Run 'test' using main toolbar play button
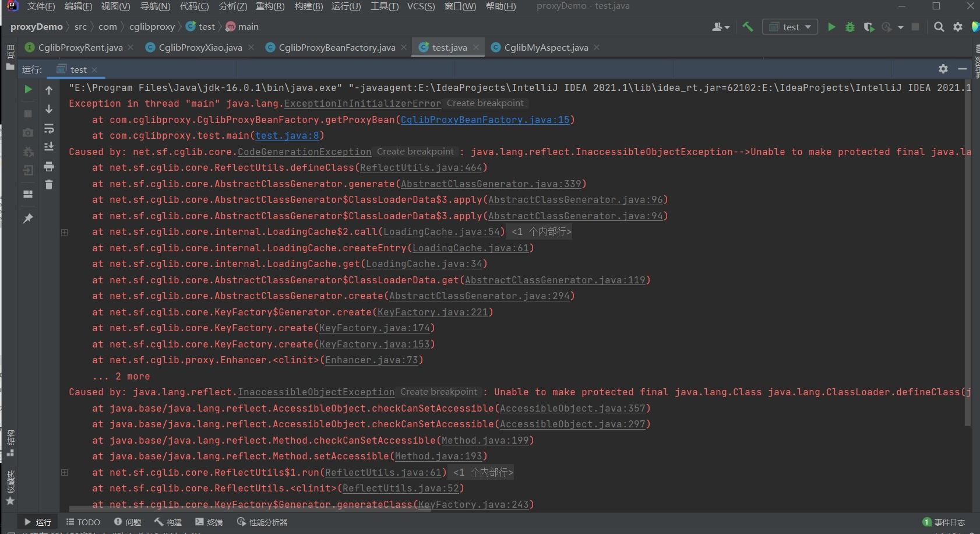This screenshot has height=534, width=980. pos(831,27)
